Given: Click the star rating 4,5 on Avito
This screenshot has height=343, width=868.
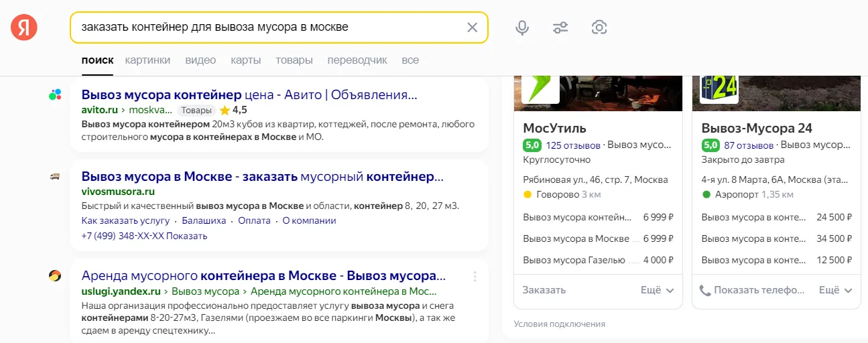Looking at the screenshot, I should click(x=233, y=110).
